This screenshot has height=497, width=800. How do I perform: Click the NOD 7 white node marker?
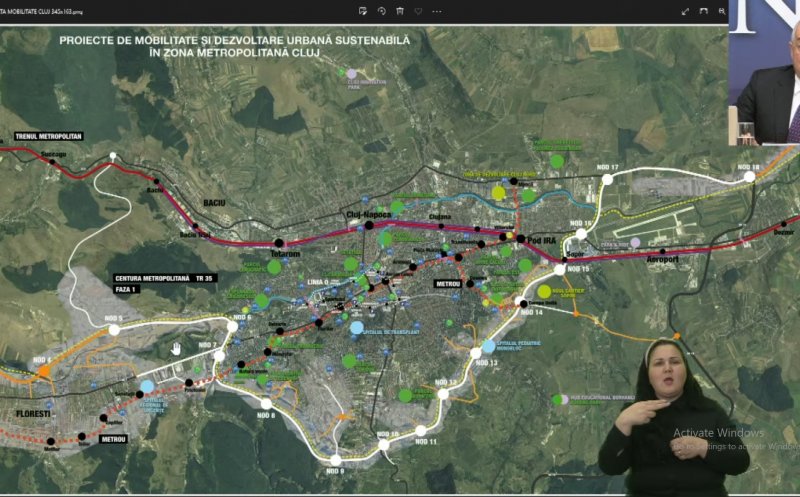(219, 356)
